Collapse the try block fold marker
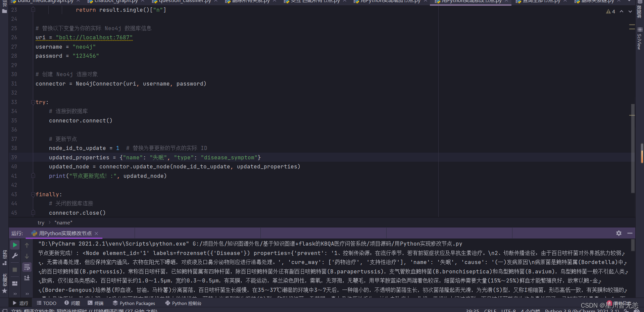 coord(33,102)
